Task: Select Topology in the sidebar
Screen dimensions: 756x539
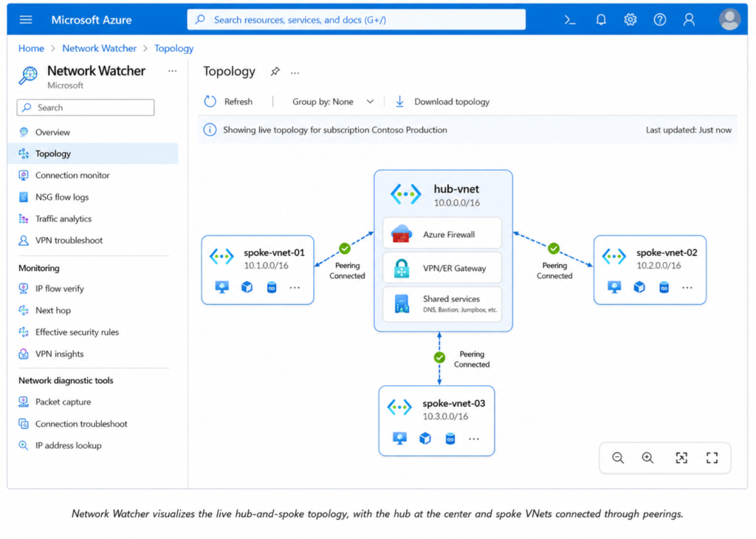Action: click(92, 154)
